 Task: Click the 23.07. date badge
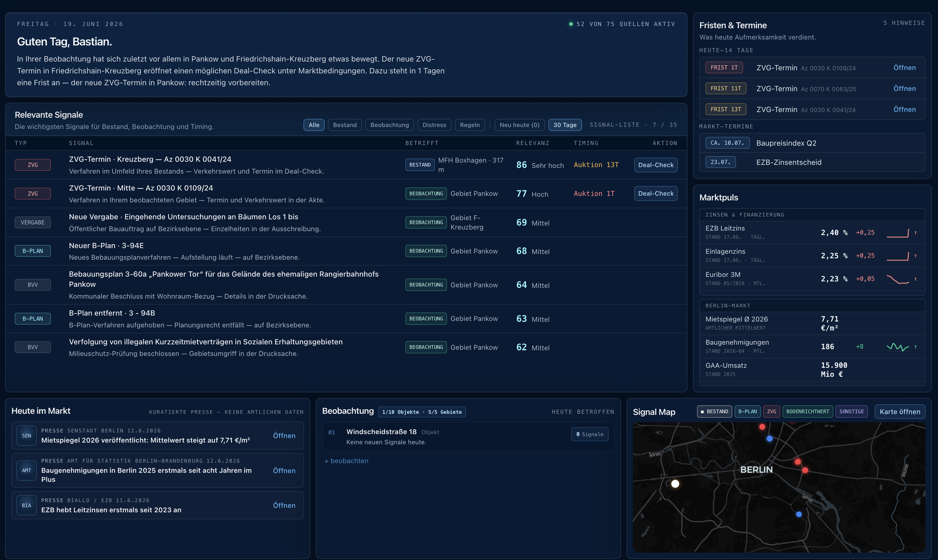click(721, 162)
